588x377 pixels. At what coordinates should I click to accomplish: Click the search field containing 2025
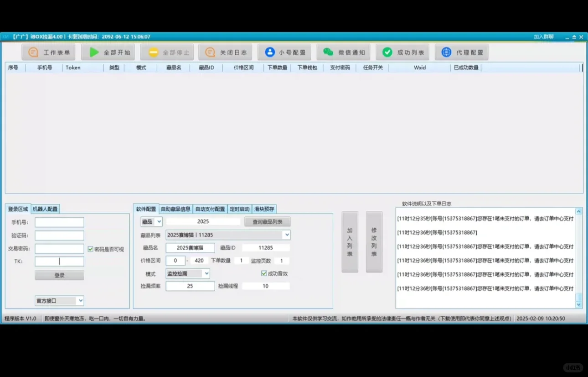pos(203,221)
